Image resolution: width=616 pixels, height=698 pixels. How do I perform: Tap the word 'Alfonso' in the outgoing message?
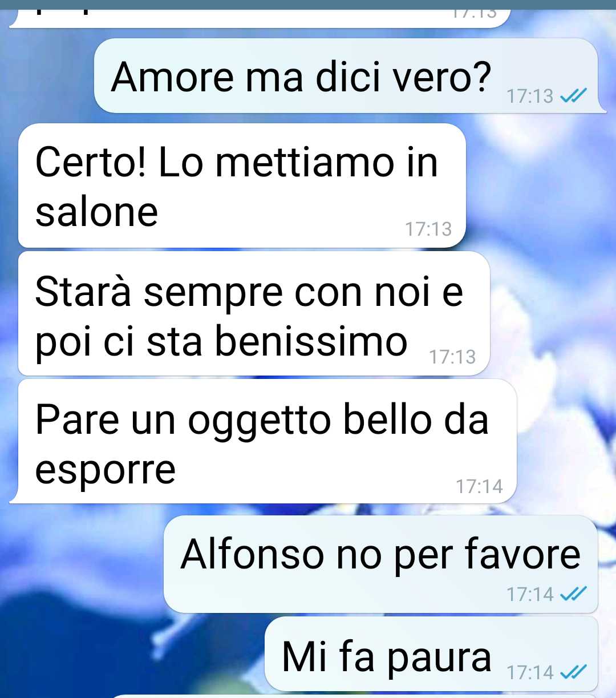tap(252, 554)
